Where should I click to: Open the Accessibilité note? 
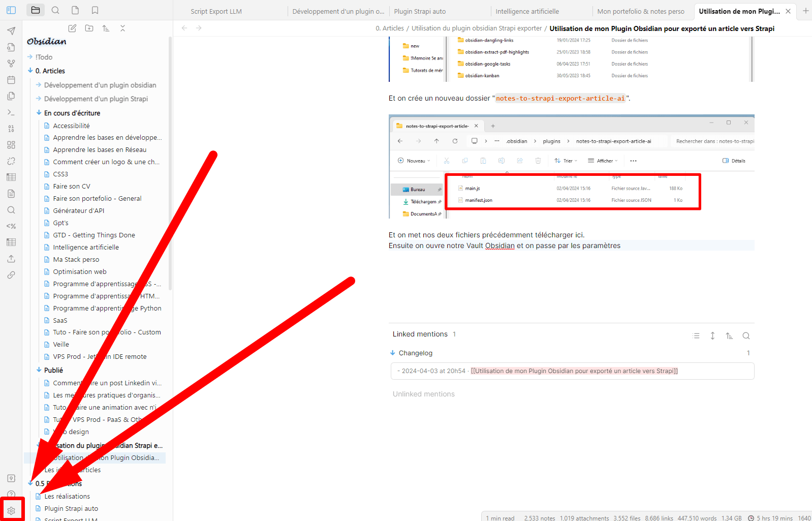[71, 126]
